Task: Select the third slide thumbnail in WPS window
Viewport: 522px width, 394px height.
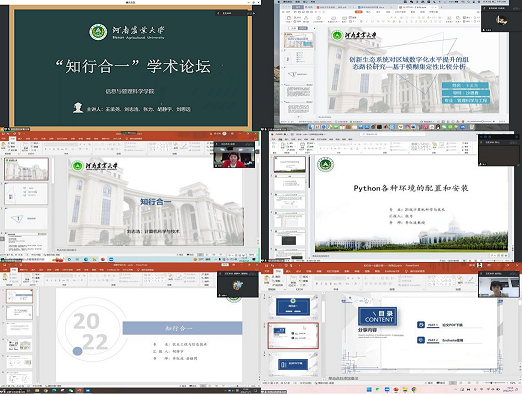Action: tap(298, 75)
